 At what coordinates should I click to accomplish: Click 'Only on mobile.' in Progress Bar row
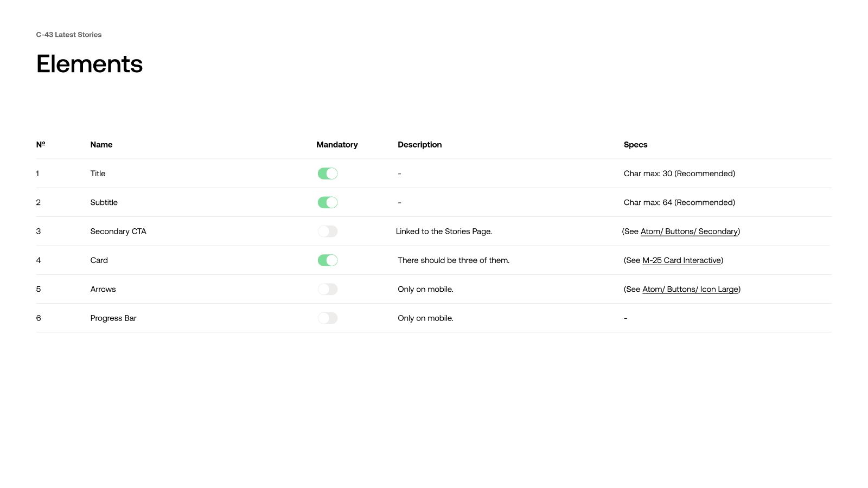pos(425,318)
